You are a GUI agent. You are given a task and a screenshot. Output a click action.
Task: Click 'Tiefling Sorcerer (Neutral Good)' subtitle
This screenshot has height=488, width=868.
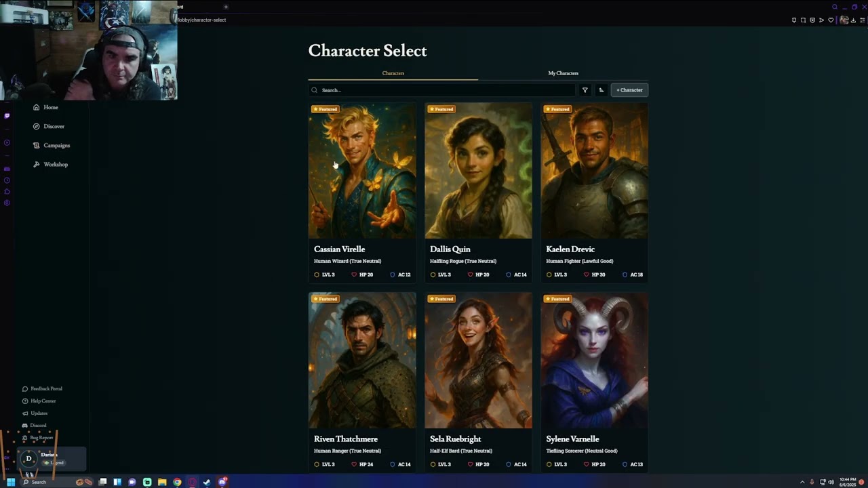(582, 451)
